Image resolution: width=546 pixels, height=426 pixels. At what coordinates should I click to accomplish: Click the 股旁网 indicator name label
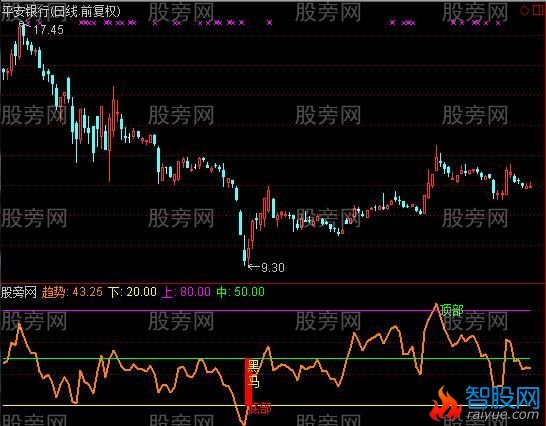point(19,292)
